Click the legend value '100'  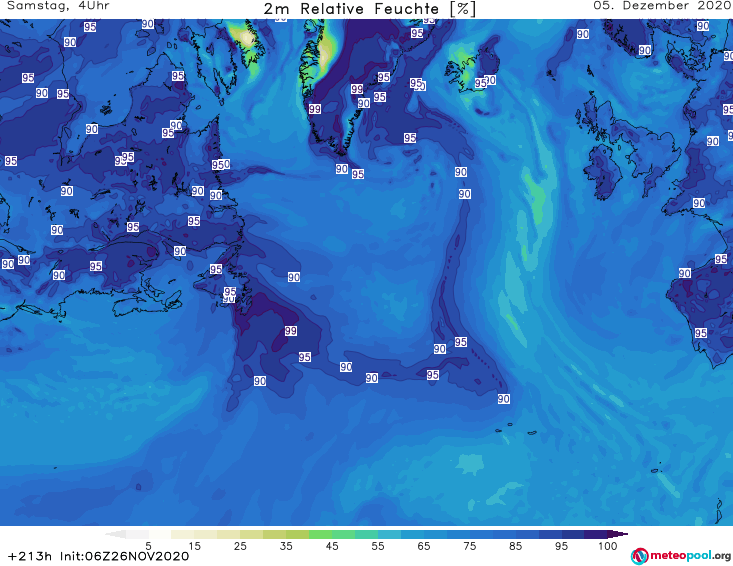pyautogui.click(x=608, y=545)
